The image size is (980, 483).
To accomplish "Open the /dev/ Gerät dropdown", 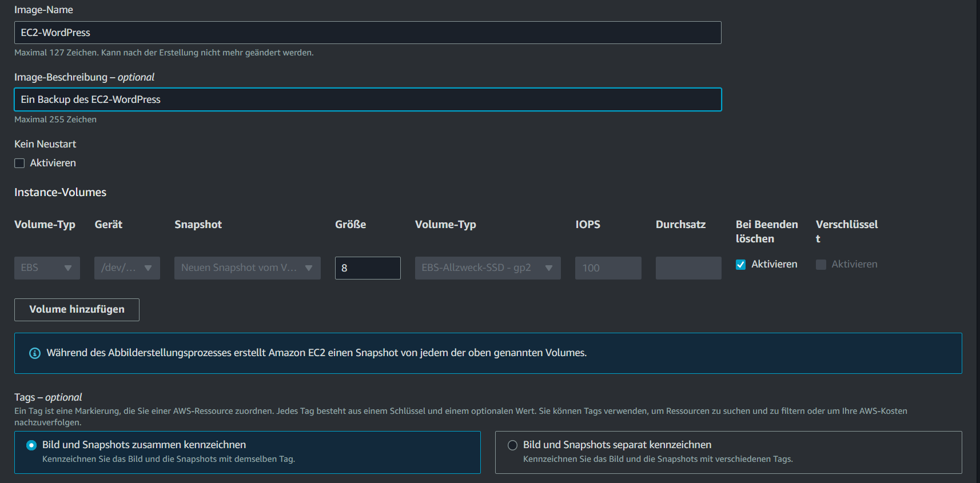I will (x=127, y=268).
